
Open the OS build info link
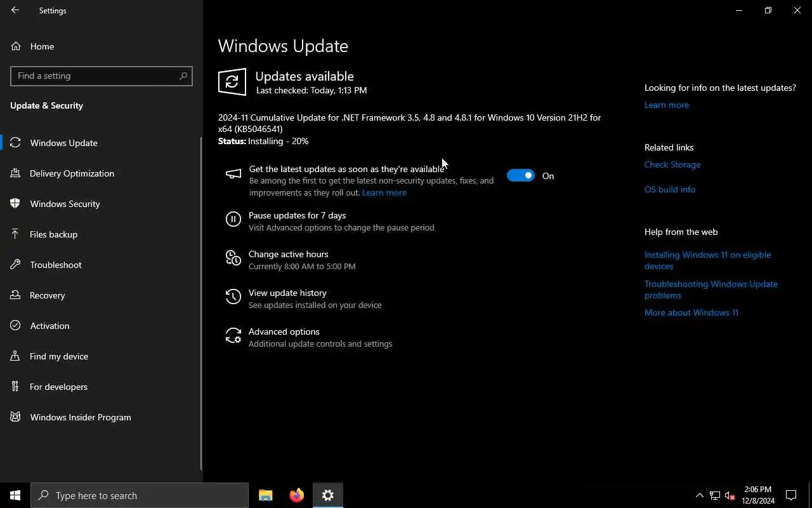pos(670,189)
